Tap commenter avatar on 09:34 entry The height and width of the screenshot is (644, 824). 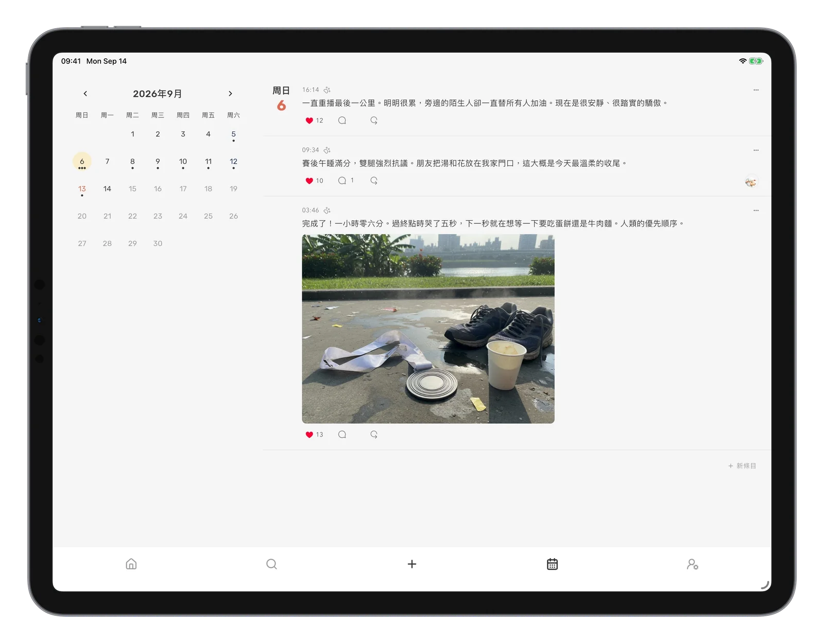(x=751, y=182)
